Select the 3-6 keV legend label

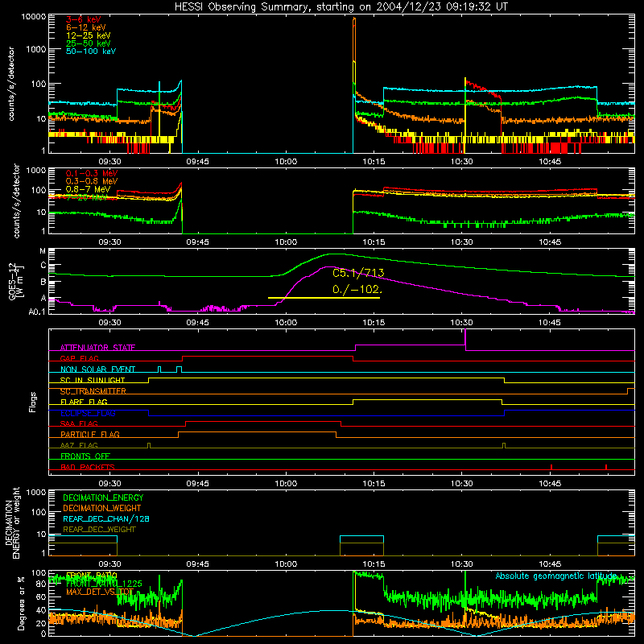point(84,19)
